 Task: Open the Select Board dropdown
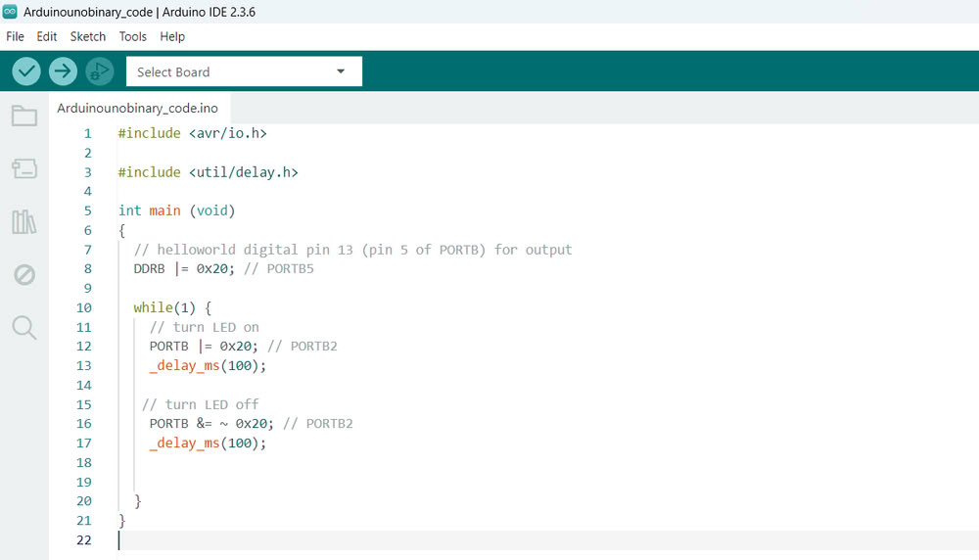(244, 71)
